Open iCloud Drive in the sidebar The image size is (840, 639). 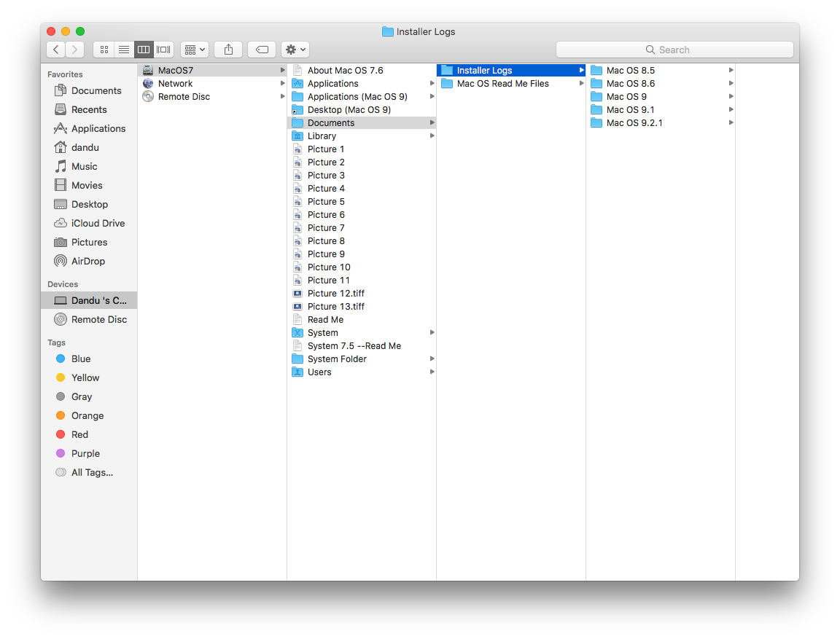pos(89,223)
